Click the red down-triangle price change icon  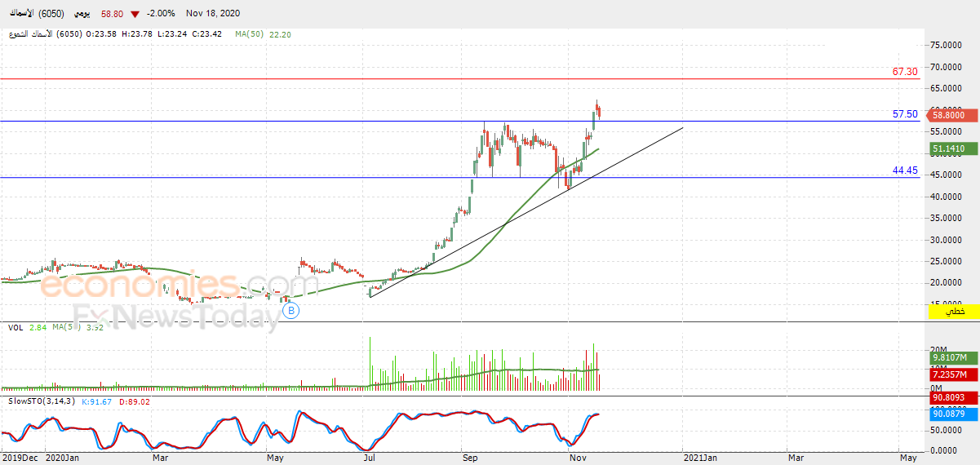pyautogui.click(x=135, y=14)
